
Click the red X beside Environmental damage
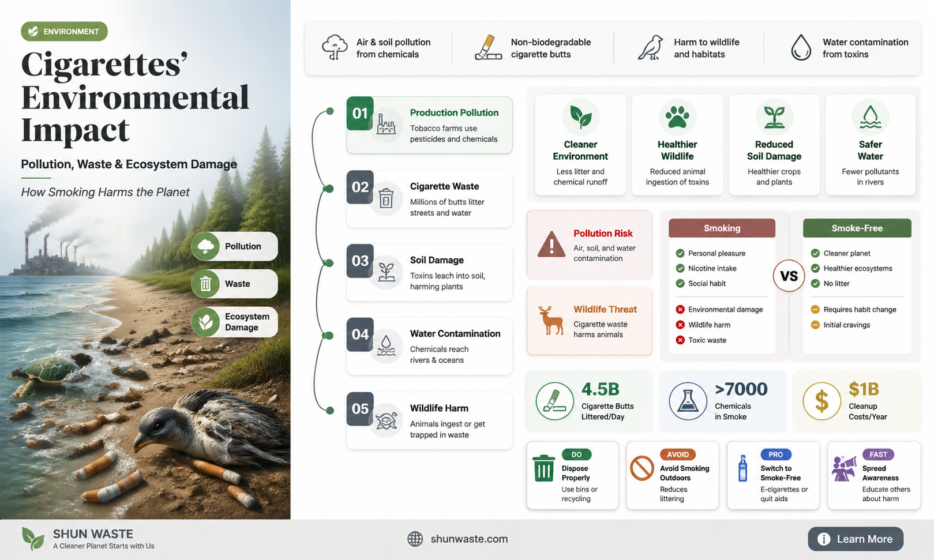pyautogui.click(x=680, y=310)
